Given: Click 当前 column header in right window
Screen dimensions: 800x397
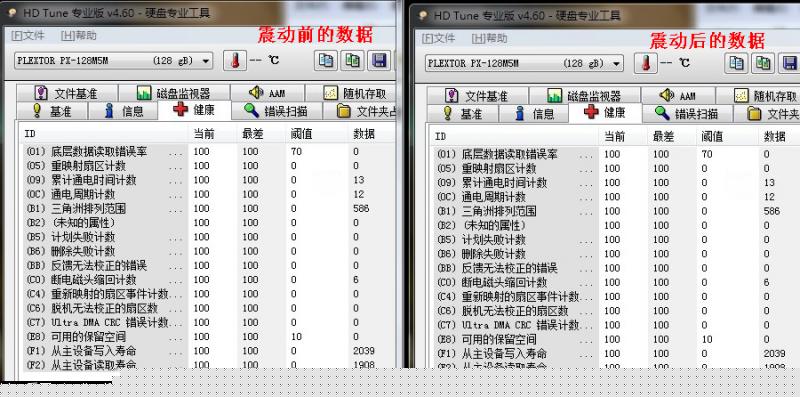Looking at the screenshot, I should coord(623,137).
